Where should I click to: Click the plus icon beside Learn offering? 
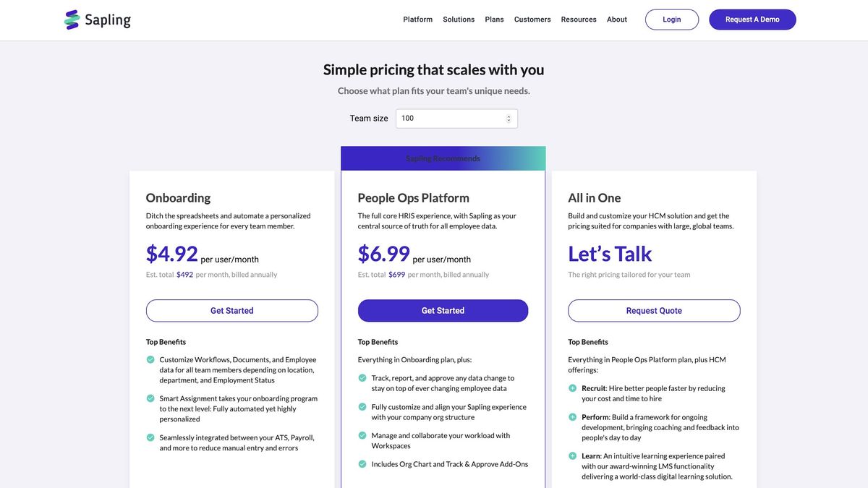572,455
